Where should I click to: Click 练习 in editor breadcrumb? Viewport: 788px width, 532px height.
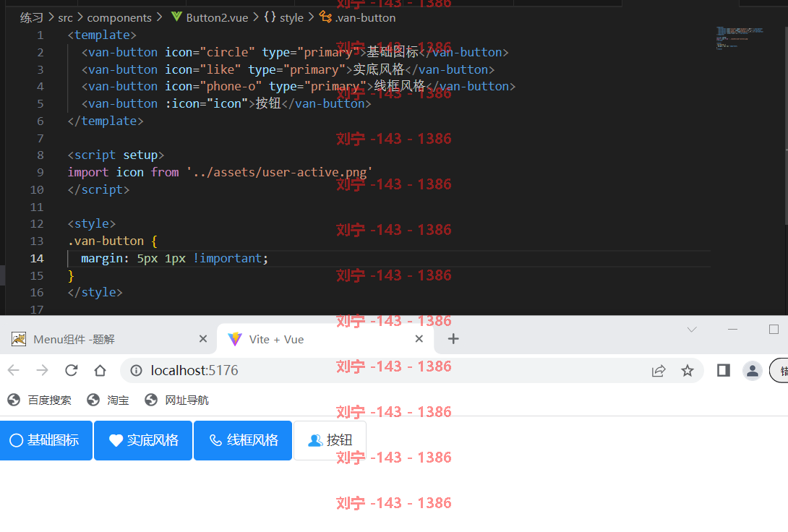click(x=31, y=18)
